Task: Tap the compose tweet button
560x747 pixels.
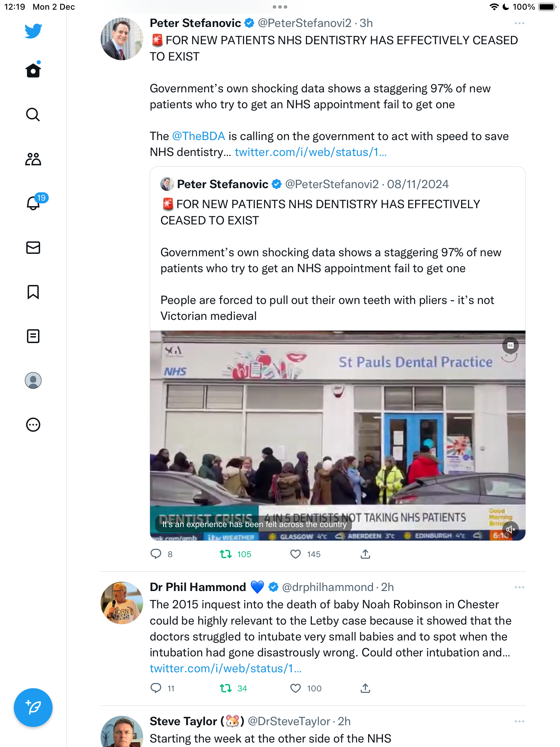Action: [x=33, y=708]
